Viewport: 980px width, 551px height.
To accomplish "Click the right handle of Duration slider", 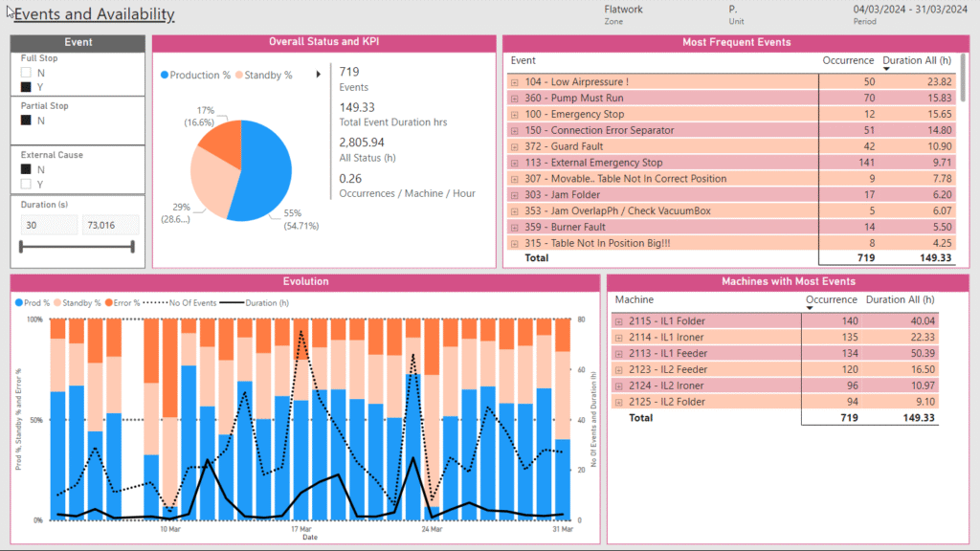I will tap(132, 247).
